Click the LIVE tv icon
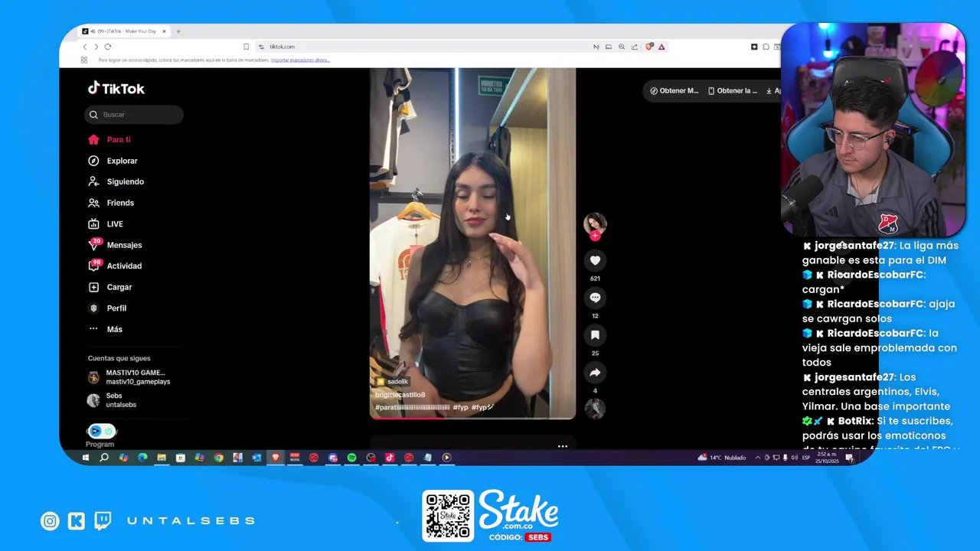Screen dimensions: 980x551 point(93,224)
